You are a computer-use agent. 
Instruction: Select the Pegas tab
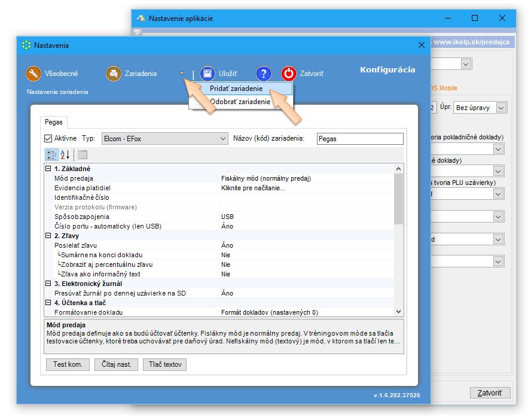click(54, 122)
